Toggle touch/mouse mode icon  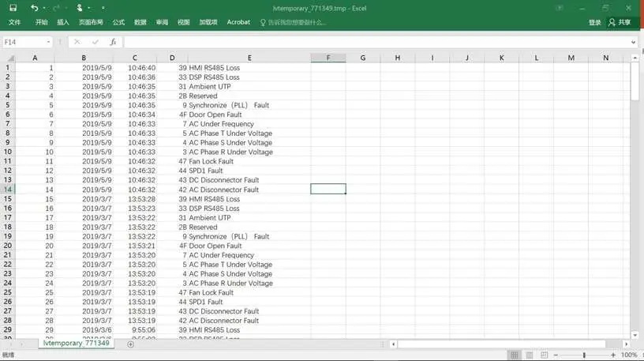point(79,8)
